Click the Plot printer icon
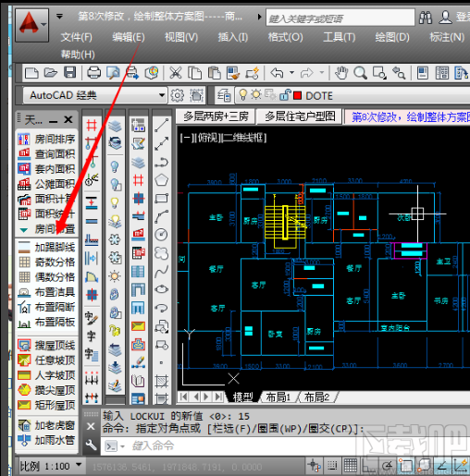This screenshot has width=470, height=476. [x=93, y=73]
